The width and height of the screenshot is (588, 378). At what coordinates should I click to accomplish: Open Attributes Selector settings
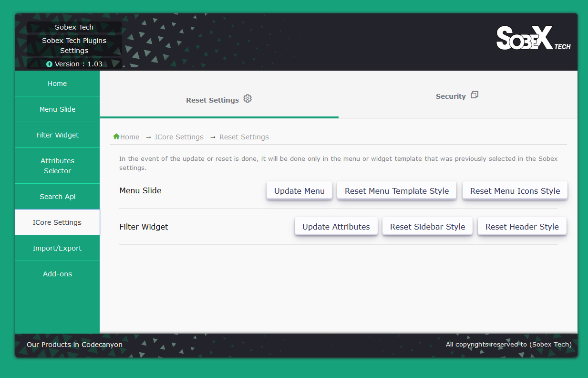pyautogui.click(x=57, y=166)
